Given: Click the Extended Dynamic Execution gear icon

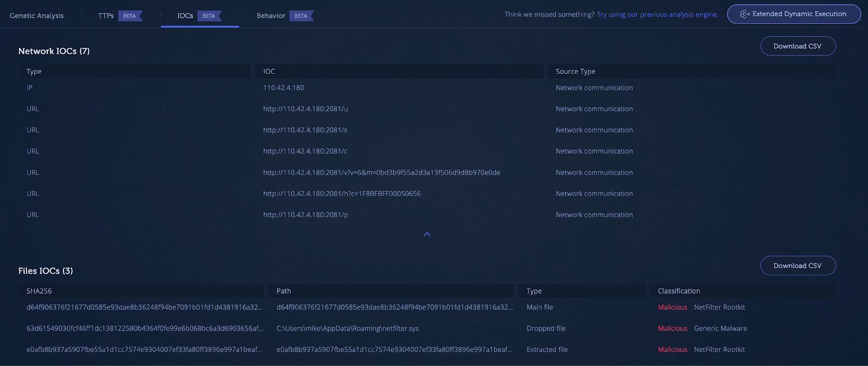Looking at the screenshot, I should pyautogui.click(x=745, y=14).
